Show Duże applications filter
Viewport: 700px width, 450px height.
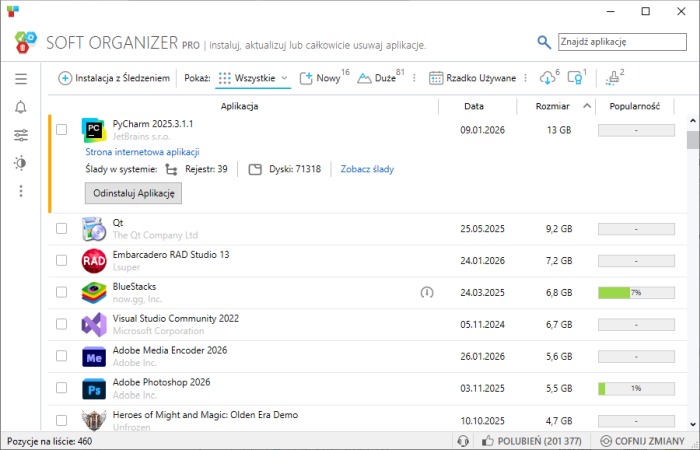(380, 78)
